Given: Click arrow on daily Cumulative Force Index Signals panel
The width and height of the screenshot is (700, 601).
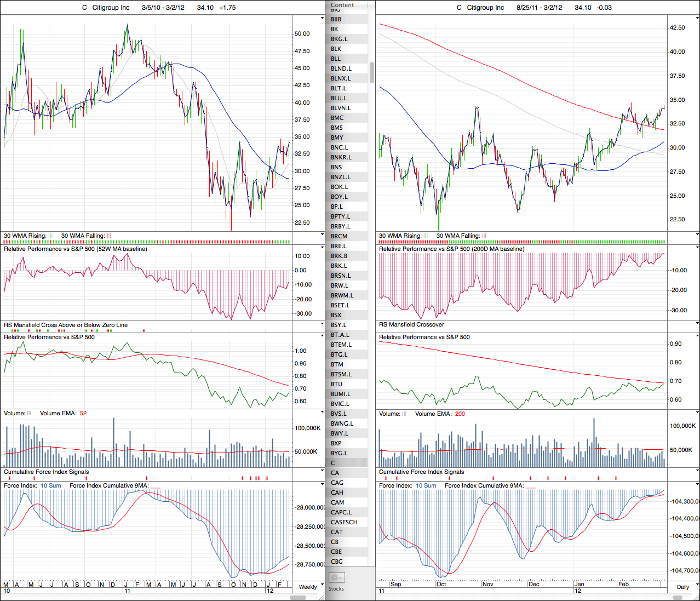Looking at the screenshot, I should click(x=697, y=471).
